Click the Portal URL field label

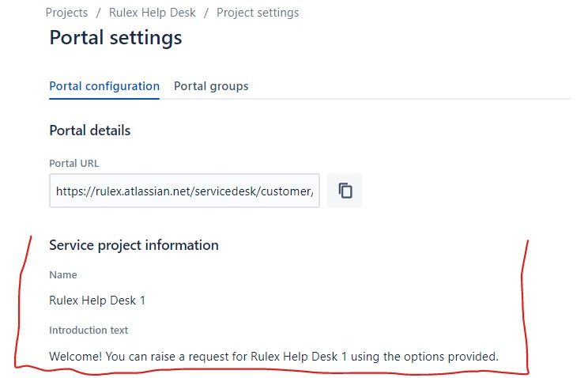point(74,163)
